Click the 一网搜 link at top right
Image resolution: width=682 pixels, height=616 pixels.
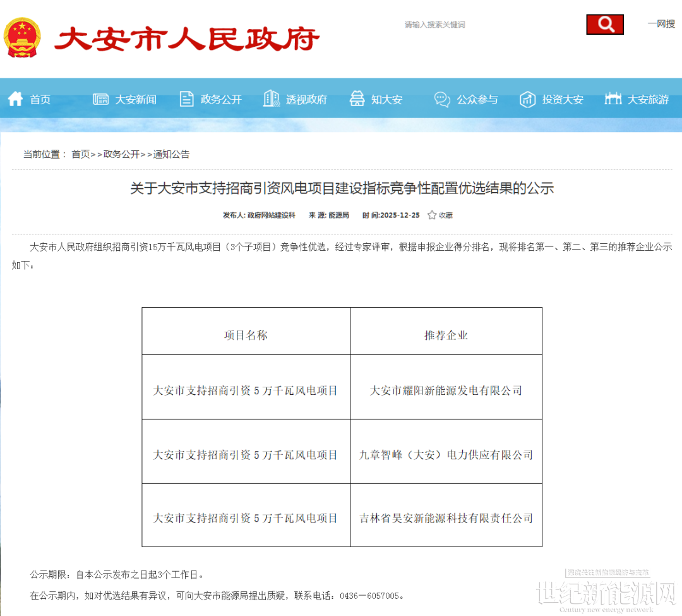(x=661, y=24)
